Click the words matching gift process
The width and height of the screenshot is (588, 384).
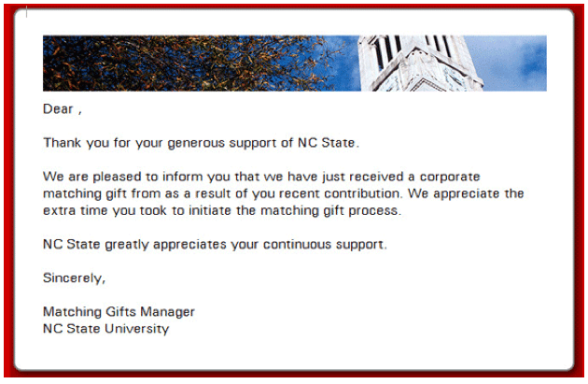click(329, 210)
